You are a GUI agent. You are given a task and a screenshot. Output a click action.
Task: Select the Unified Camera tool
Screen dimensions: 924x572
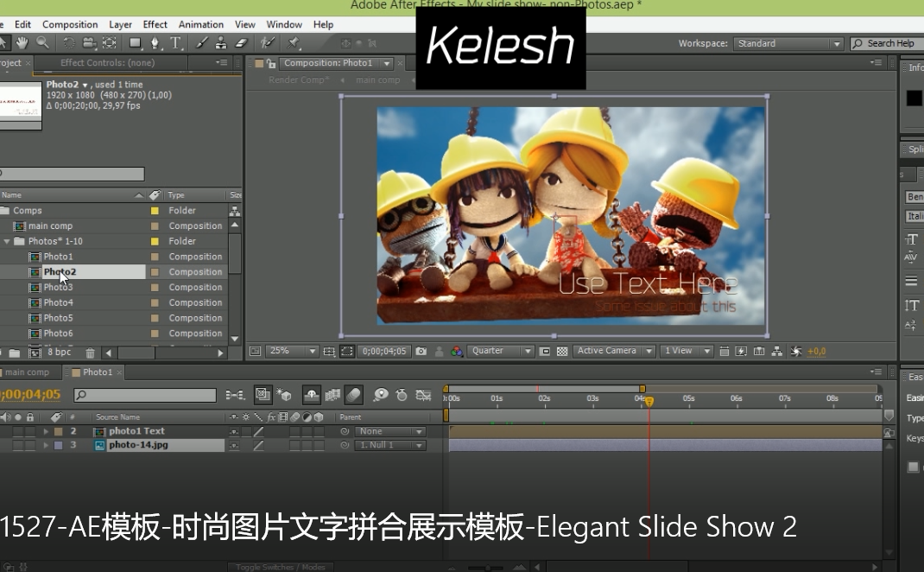(89, 42)
